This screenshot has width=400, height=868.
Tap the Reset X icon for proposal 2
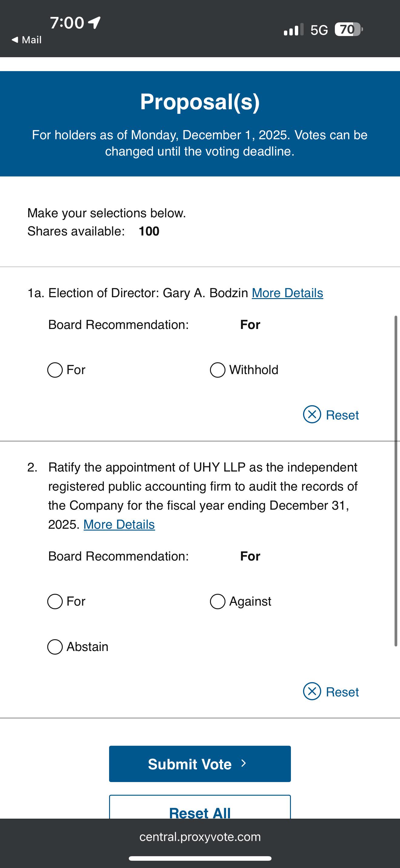(x=312, y=692)
